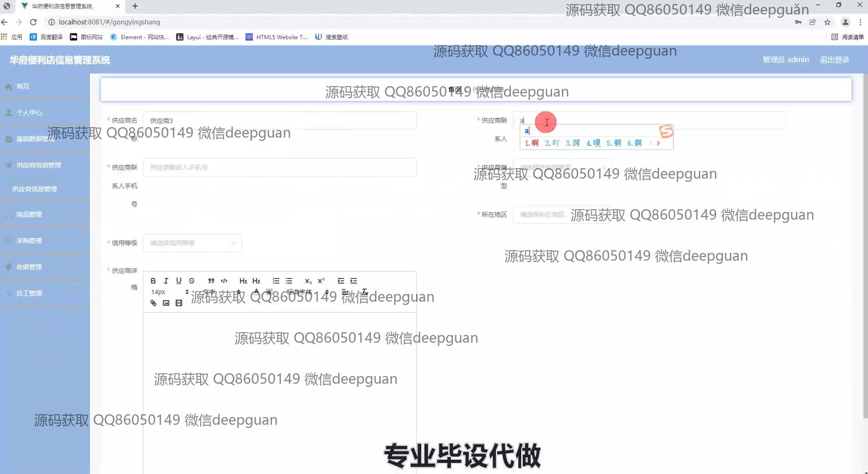The width and height of the screenshot is (868, 474).
Task: Choose IME candidate 4 嗄
Action: [593, 143]
